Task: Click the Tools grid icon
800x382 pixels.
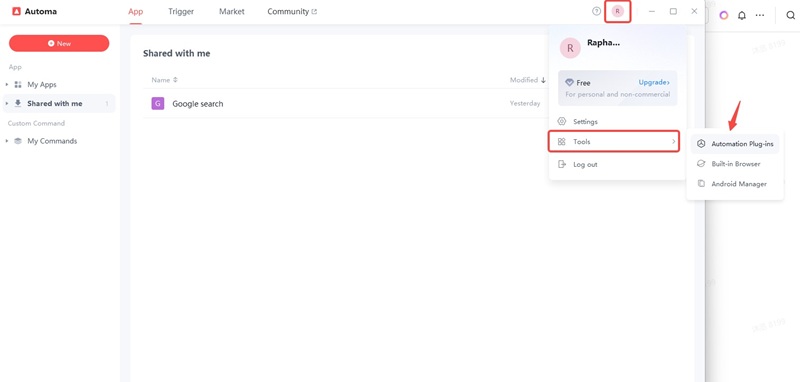Action: coord(562,142)
